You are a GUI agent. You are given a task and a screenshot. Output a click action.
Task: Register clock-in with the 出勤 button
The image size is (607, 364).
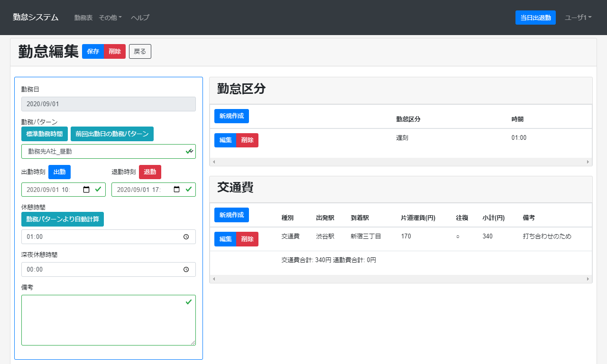pyautogui.click(x=59, y=172)
